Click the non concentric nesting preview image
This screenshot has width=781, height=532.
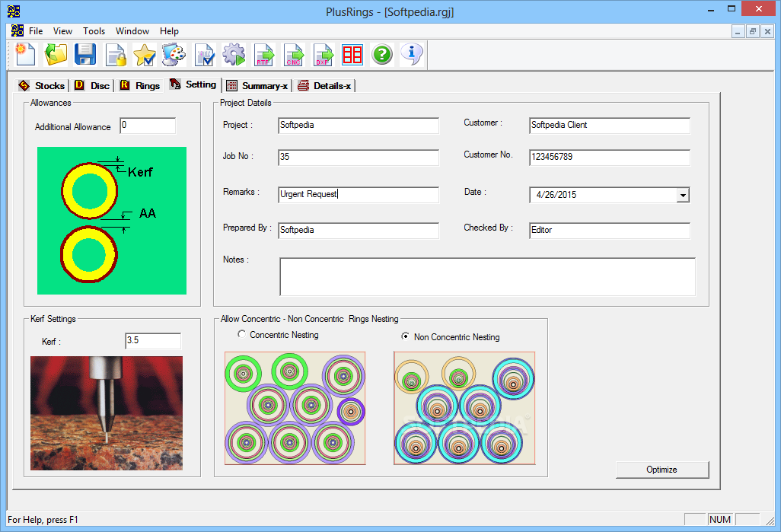[464, 409]
